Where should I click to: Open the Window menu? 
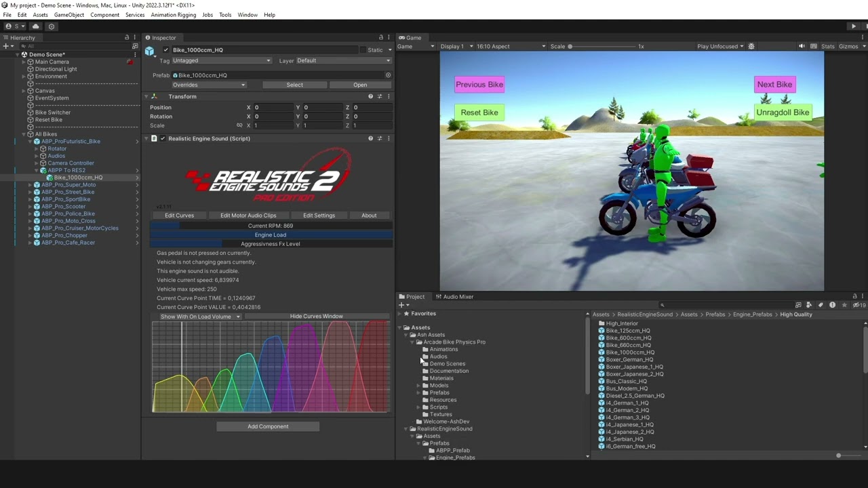[248, 15]
